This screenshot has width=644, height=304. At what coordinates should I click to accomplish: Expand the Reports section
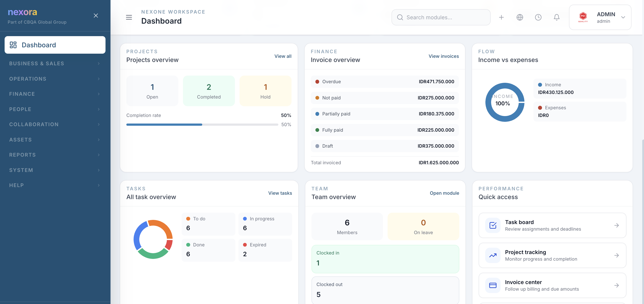point(55,155)
